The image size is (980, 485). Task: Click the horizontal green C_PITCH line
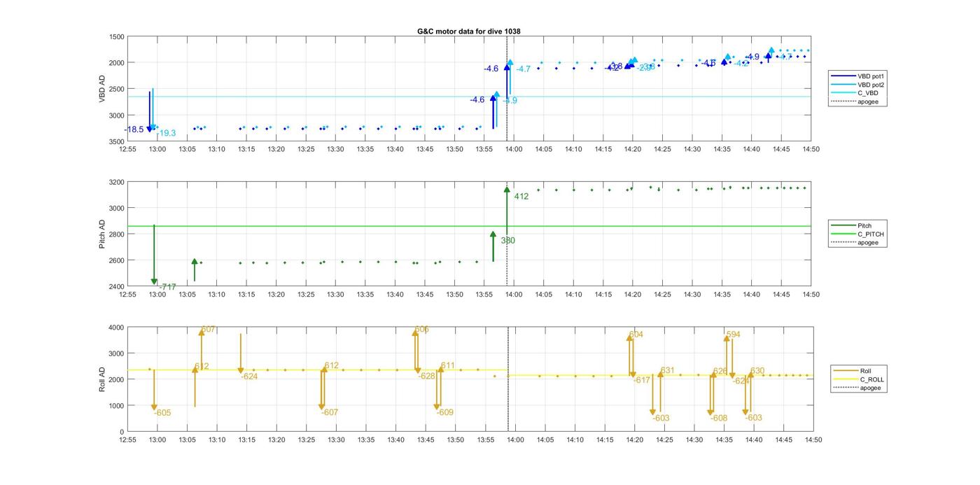[469, 226]
